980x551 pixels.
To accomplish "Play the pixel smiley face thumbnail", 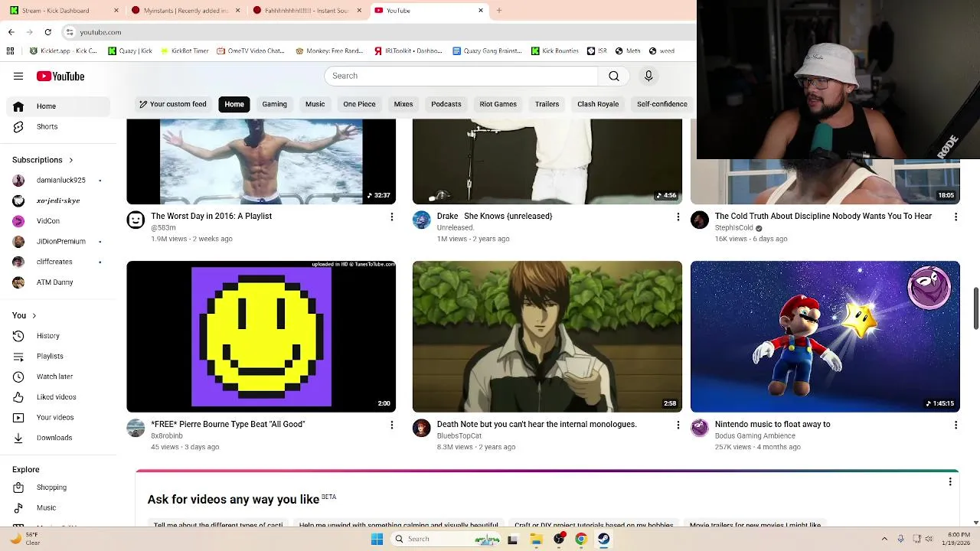I will click(261, 337).
